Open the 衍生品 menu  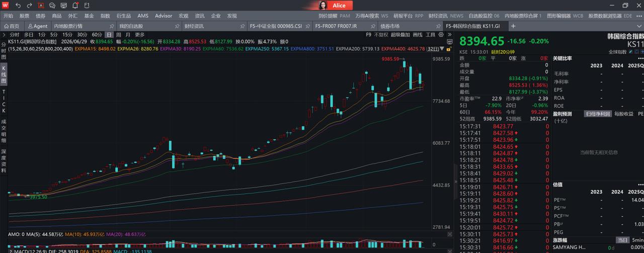pyautogui.click(x=123, y=16)
